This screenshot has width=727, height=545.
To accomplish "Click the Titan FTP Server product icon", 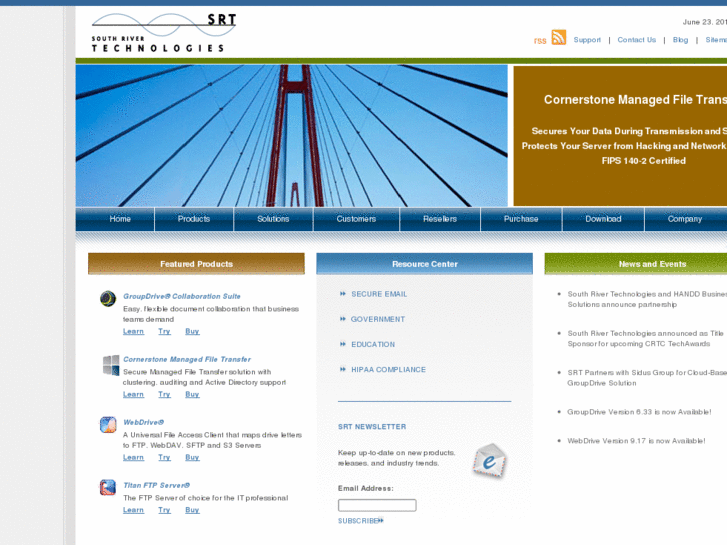I will pos(108,487).
